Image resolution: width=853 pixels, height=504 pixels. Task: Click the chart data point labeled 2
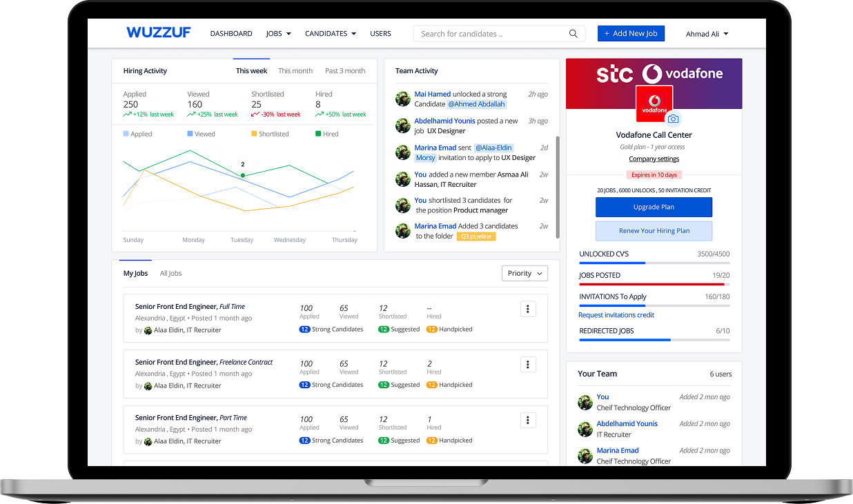[x=243, y=176]
